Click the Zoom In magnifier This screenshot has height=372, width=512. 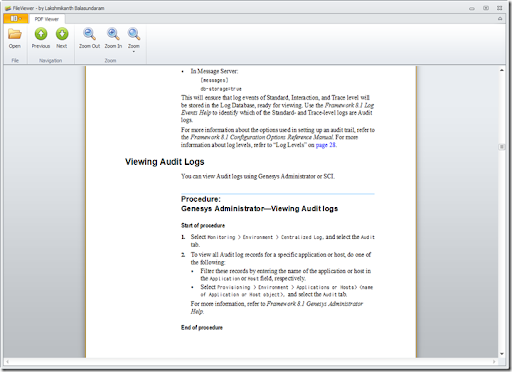[x=113, y=38]
